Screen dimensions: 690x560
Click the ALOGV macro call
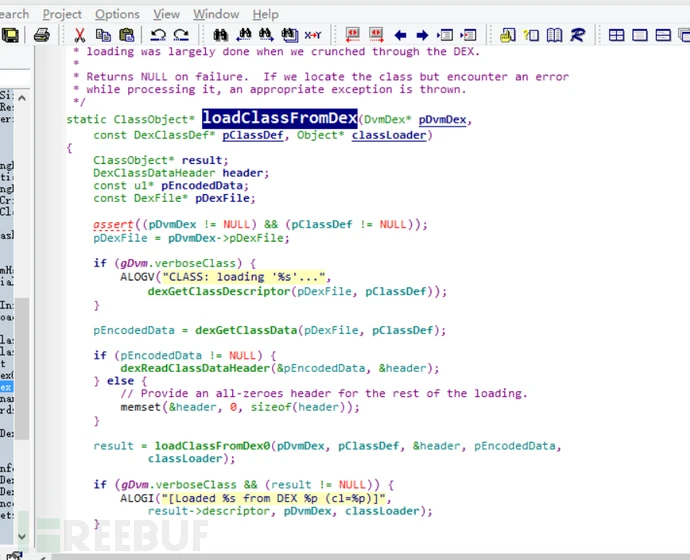click(137, 277)
